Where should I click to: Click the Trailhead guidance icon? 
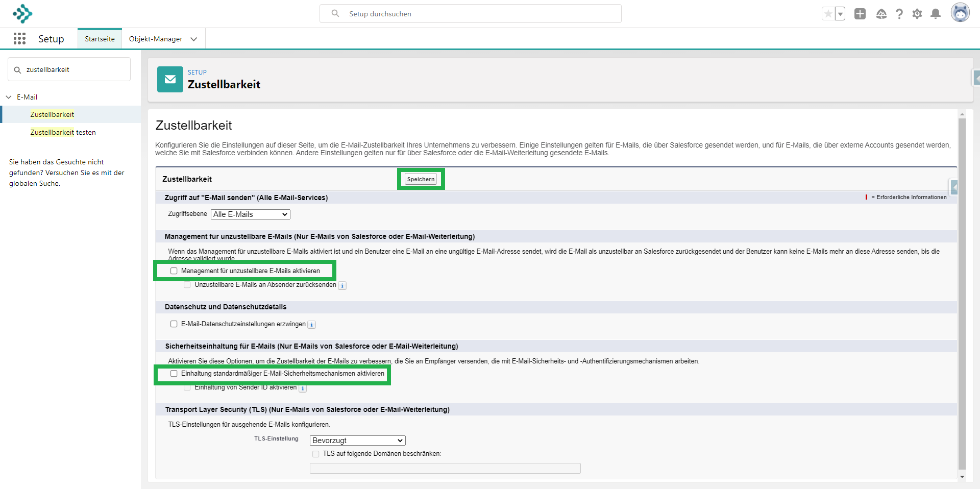pos(881,14)
